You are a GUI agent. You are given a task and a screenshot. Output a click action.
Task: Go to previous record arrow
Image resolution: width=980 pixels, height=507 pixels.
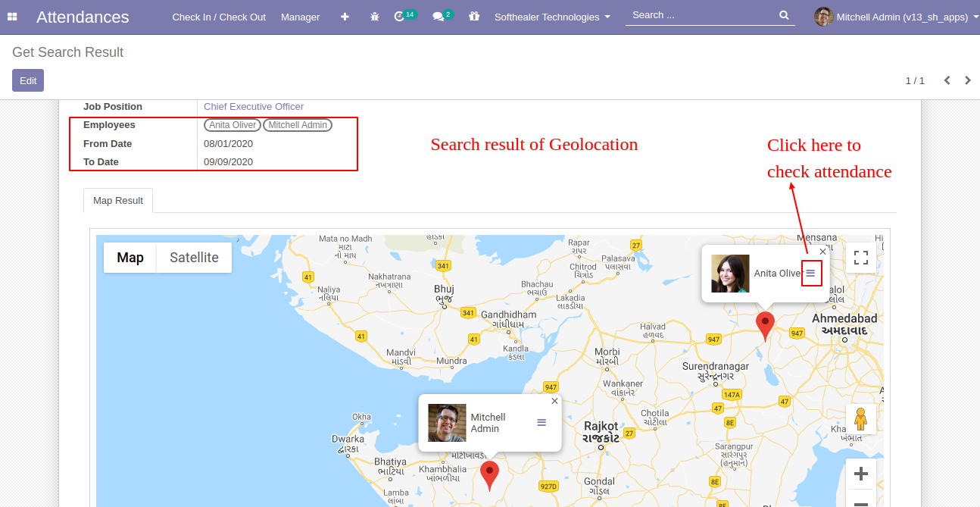[x=947, y=80]
